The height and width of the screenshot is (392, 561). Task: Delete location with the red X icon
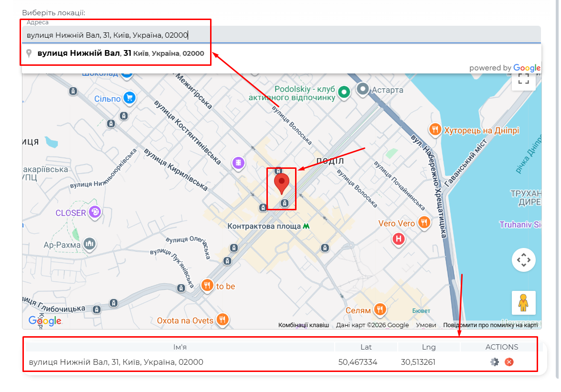tap(509, 362)
